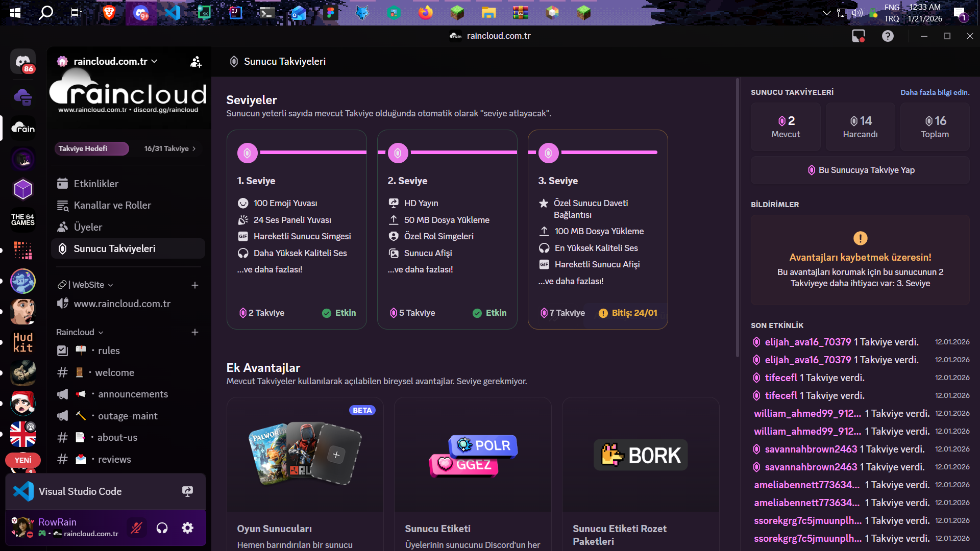Collapse the Raincloud category

click(x=80, y=332)
